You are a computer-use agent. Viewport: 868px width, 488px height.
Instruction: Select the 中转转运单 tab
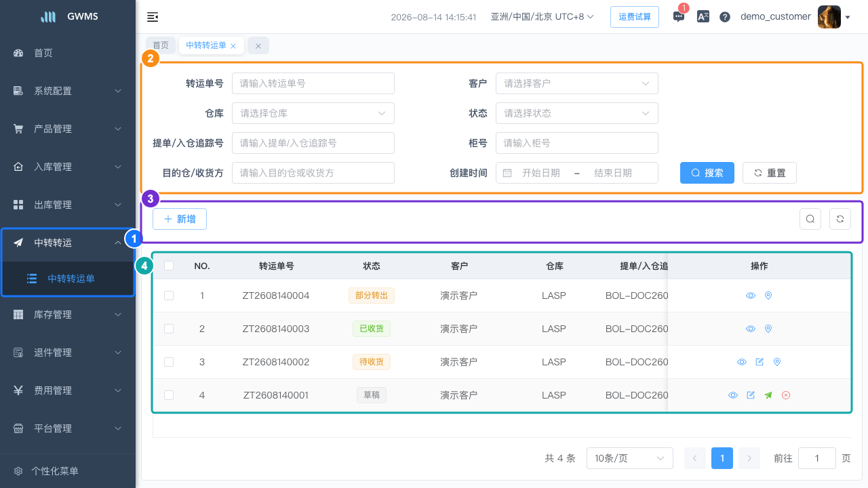point(206,45)
